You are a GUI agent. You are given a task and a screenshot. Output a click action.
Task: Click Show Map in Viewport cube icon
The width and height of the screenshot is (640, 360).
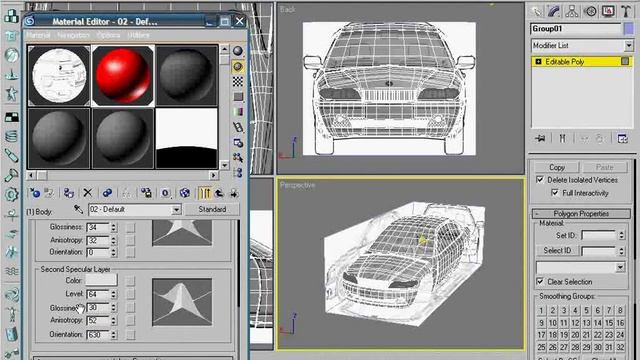pyautogui.click(x=184, y=193)
